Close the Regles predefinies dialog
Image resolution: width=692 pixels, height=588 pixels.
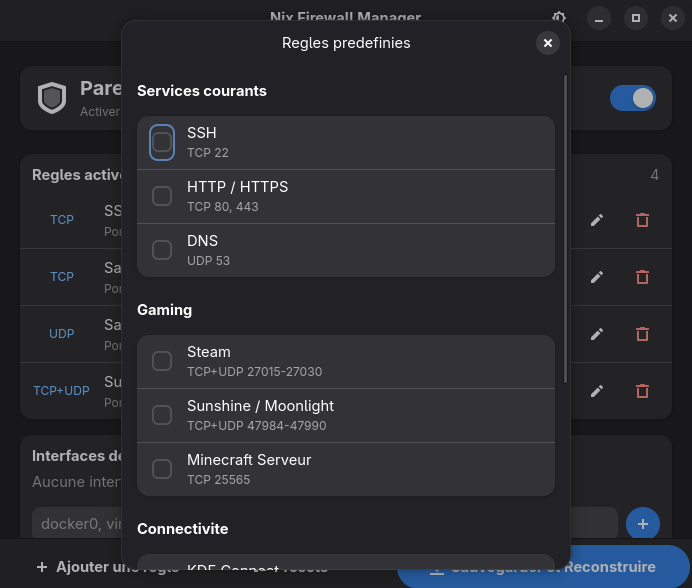pos(548,43)
